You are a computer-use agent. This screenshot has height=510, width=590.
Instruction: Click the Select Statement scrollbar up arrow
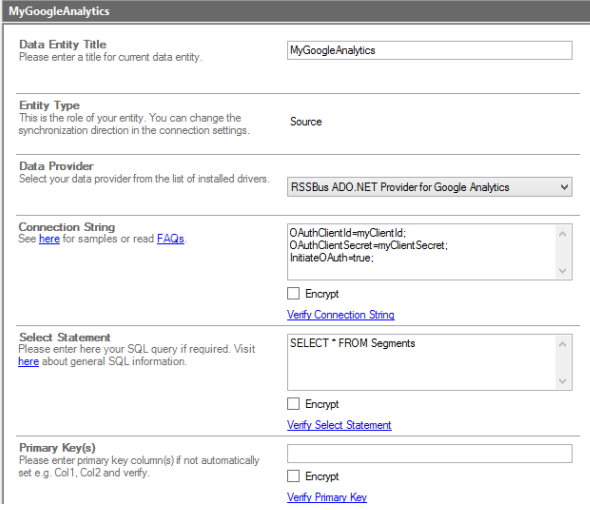563,344
